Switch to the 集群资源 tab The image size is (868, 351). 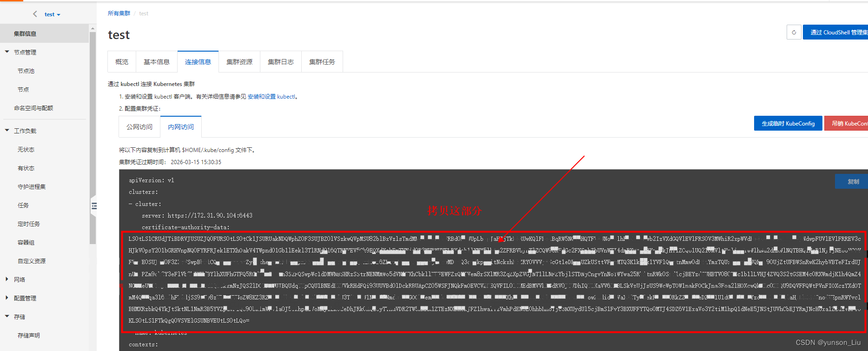(x=239, y=62)
